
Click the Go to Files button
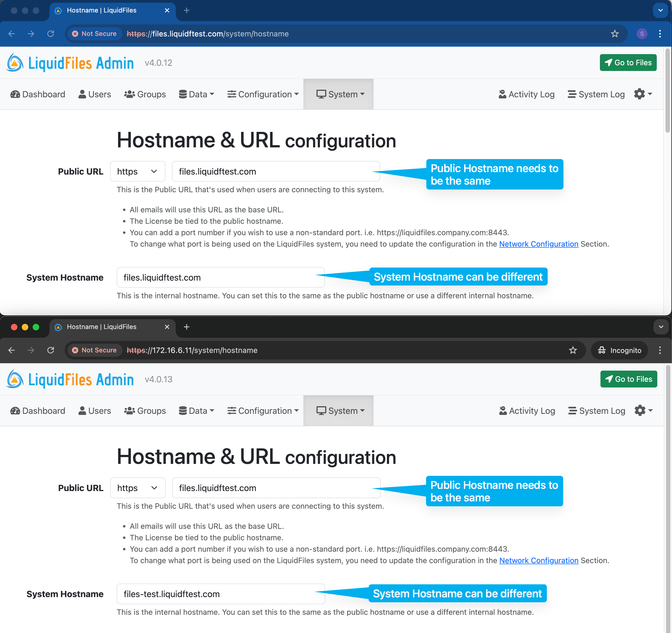coord(628,63)
